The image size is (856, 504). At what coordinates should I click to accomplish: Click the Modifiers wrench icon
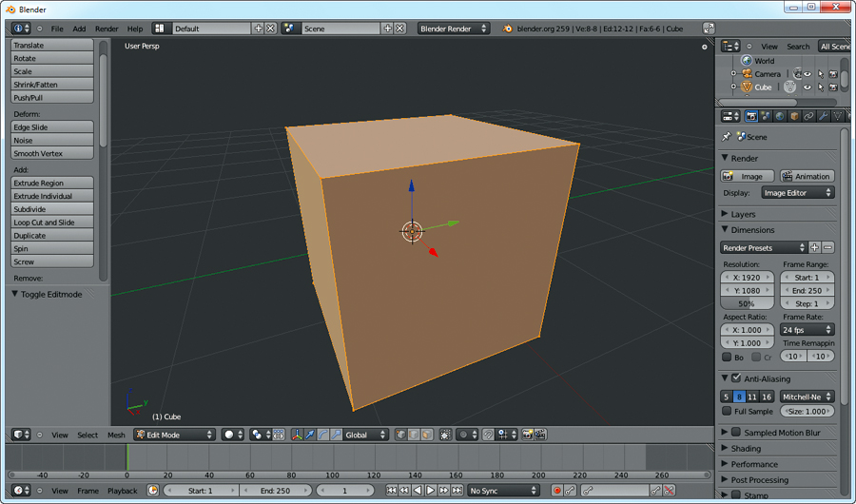click(823, 116)
